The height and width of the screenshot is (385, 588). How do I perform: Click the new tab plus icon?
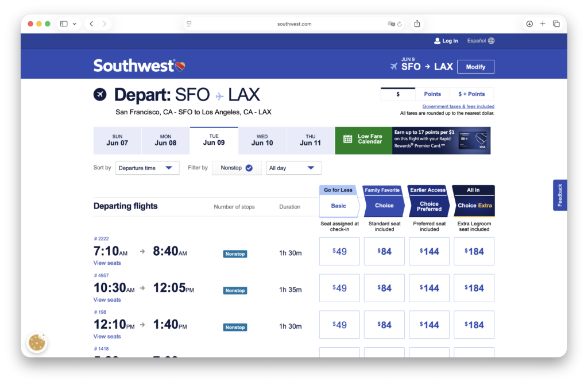coord(543,24)
